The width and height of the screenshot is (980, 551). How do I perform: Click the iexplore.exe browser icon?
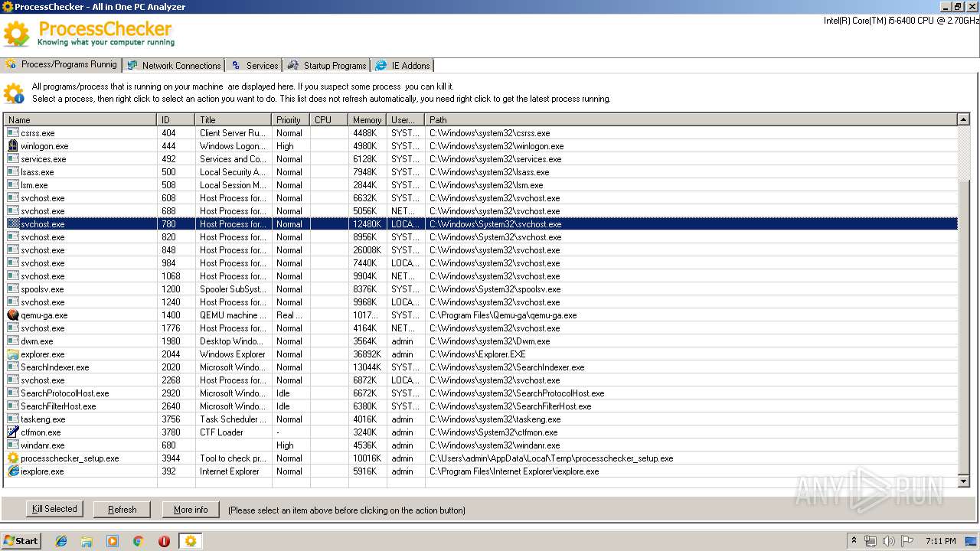13,471
